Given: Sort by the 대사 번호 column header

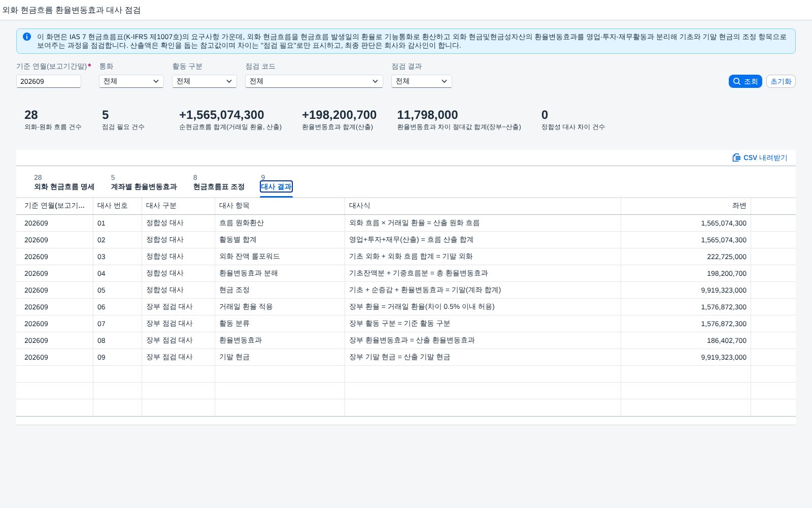Looking at the screenshot, I should pyautogui.click(x=118, y=206).
